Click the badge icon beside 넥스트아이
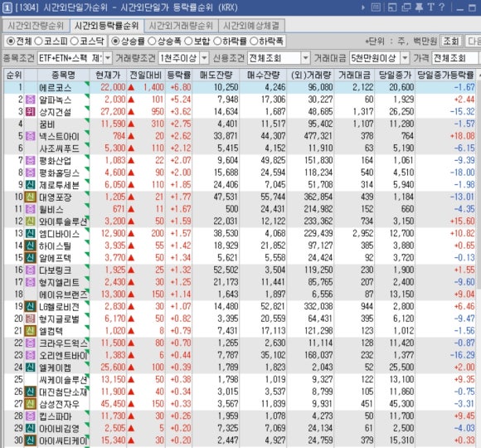Screen dimensions: 481x448 pyautogui.click(x=30, y=136)
